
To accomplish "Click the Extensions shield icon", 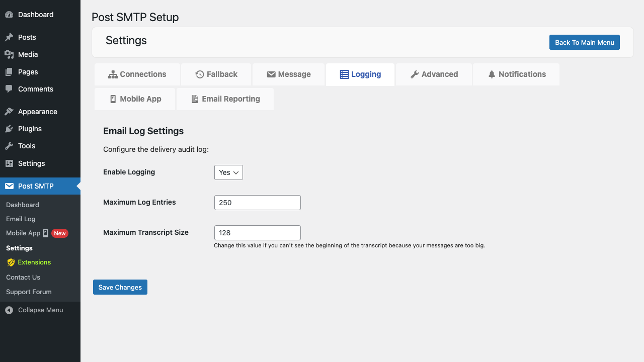I will (11, 262).
